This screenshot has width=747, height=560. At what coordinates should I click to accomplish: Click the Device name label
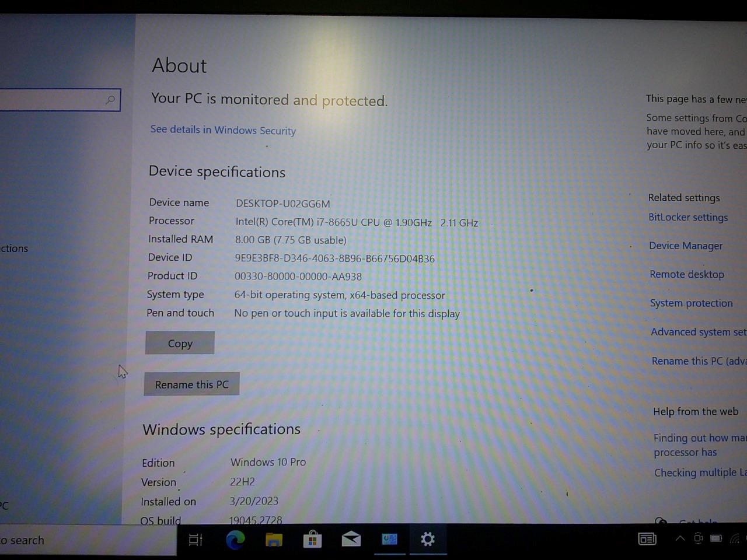coord(179,202)
